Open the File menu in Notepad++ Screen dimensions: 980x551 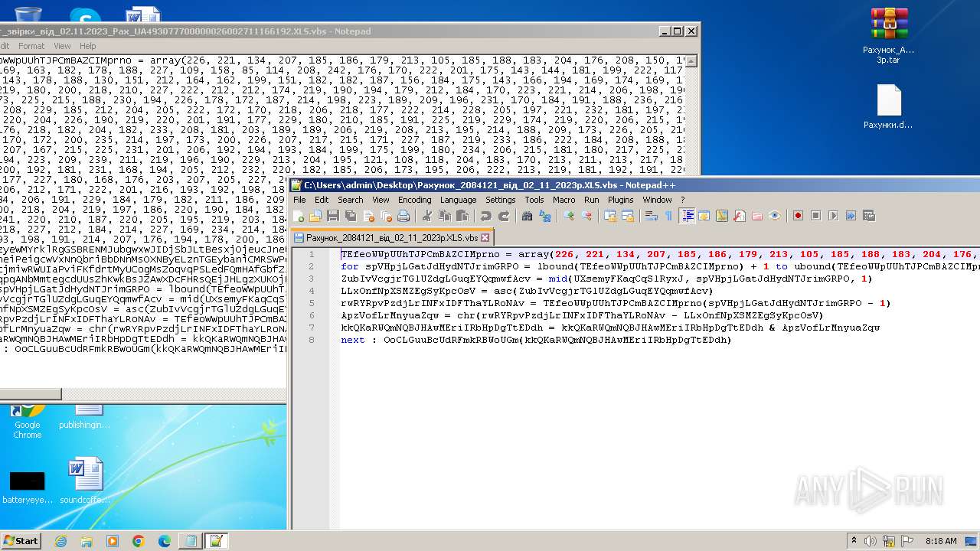tap(299, 200)
